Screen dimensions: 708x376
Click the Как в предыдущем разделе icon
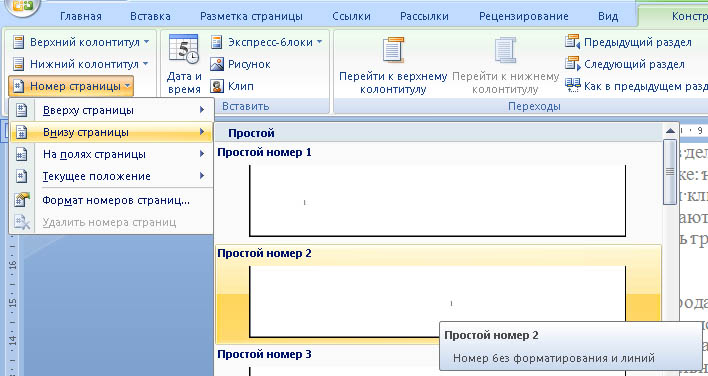(573, 85)
